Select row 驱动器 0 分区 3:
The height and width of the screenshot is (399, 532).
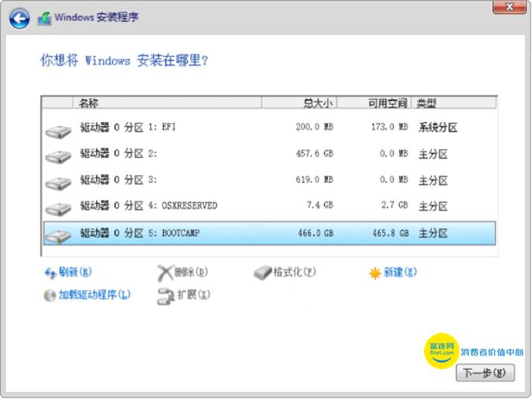pyautogui.click(x=270, y=180)
